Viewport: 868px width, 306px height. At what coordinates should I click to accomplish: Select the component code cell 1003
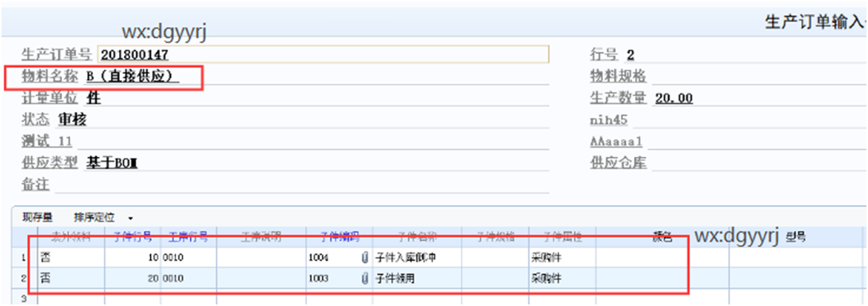click(x=339, y=279)
